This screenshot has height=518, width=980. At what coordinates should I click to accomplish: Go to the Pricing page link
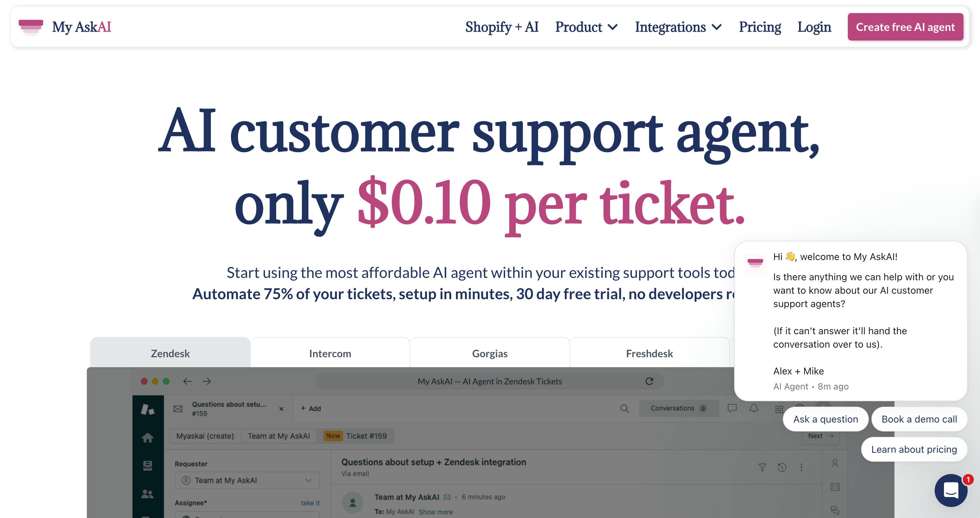[760, 27]
